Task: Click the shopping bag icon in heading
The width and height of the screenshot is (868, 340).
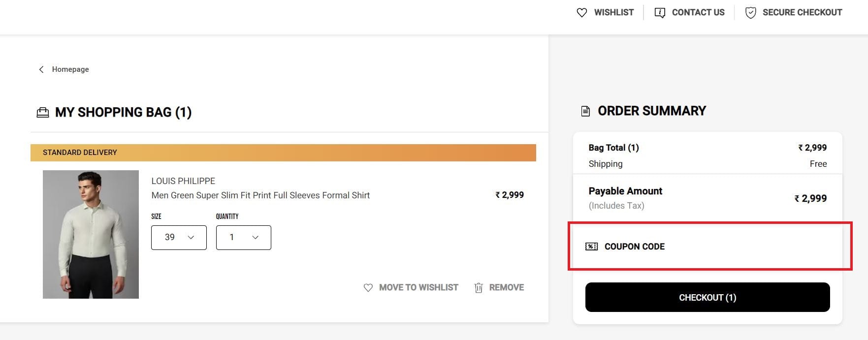Action: [x=43, y=113]
